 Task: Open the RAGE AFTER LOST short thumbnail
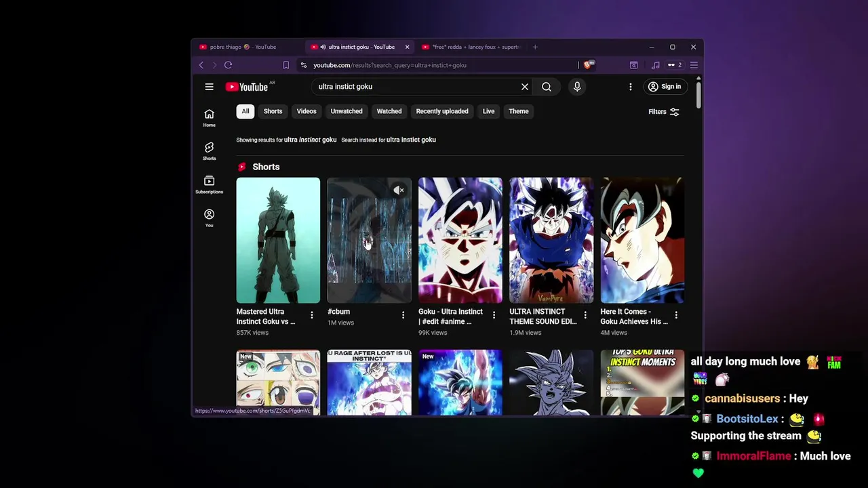click(x=369, y=382)
